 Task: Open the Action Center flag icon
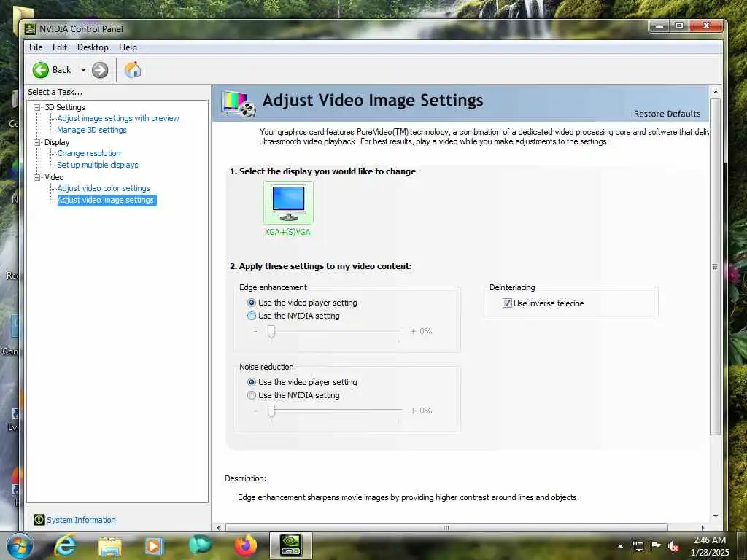(x=656, y=545)
